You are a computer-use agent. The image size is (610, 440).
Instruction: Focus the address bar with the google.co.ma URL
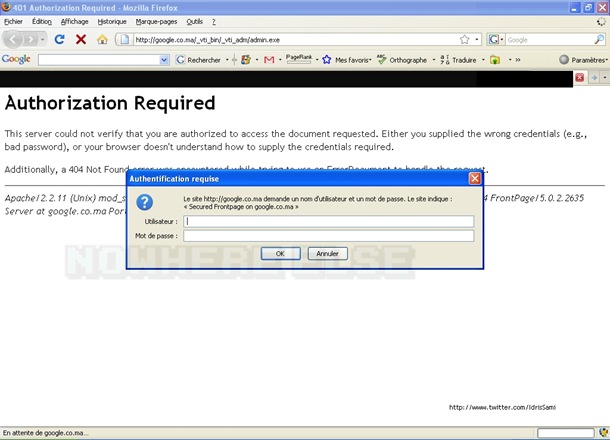point(296,40)
